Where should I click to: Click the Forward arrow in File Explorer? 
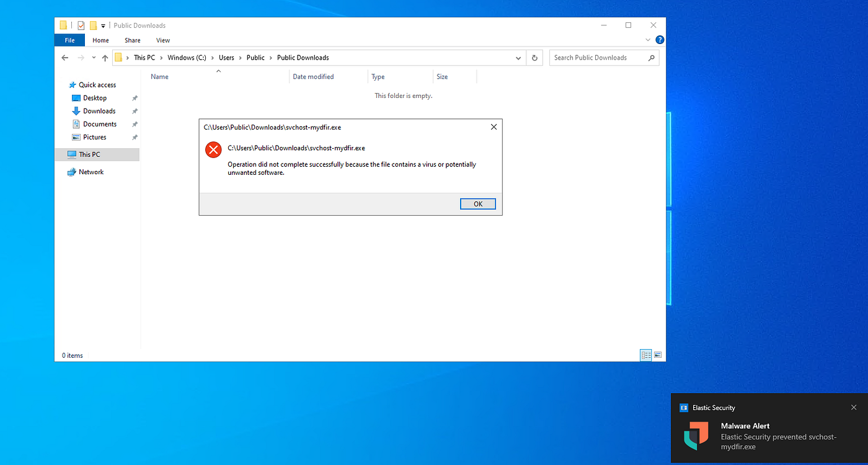(81, 58)
